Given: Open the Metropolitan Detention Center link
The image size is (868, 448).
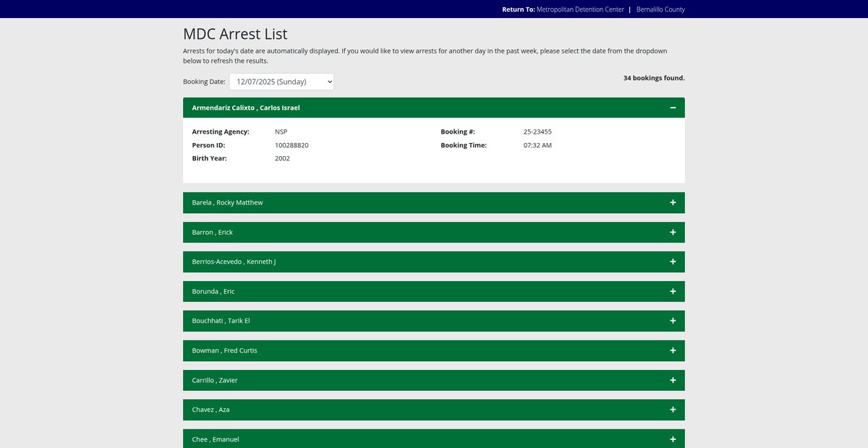Looking at the screenshot, I should (580, 9).
